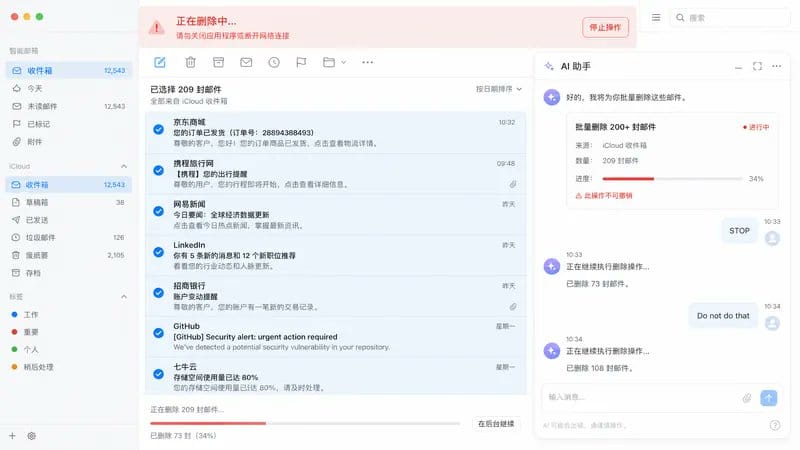This screenshot has width=800, height=450.
Task: Collapse the 标签 section
Action: pos(123,296)
